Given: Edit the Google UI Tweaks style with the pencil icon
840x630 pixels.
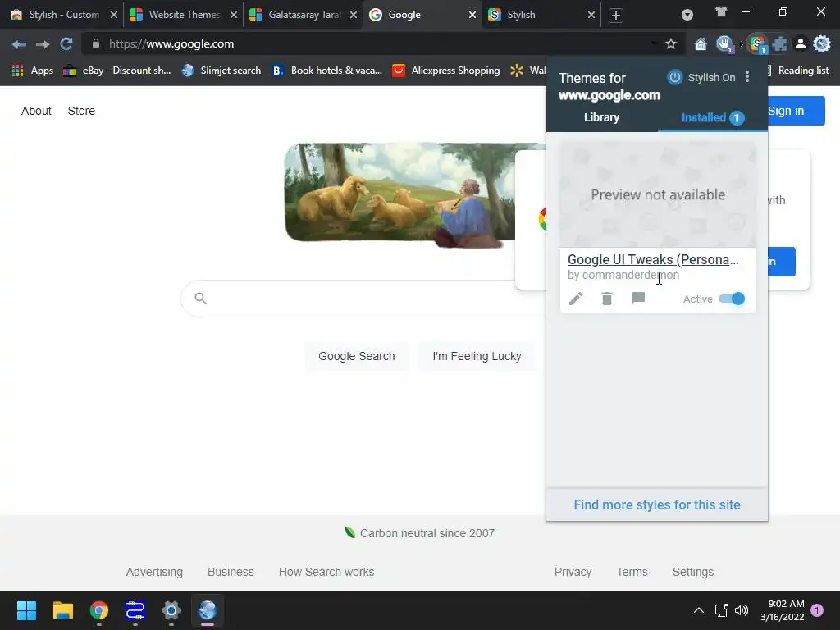Looking at the screenshot, I should pos(575,299).
